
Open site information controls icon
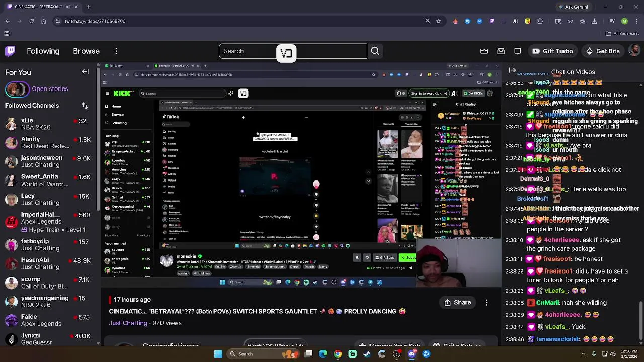[x=58, y=21]
